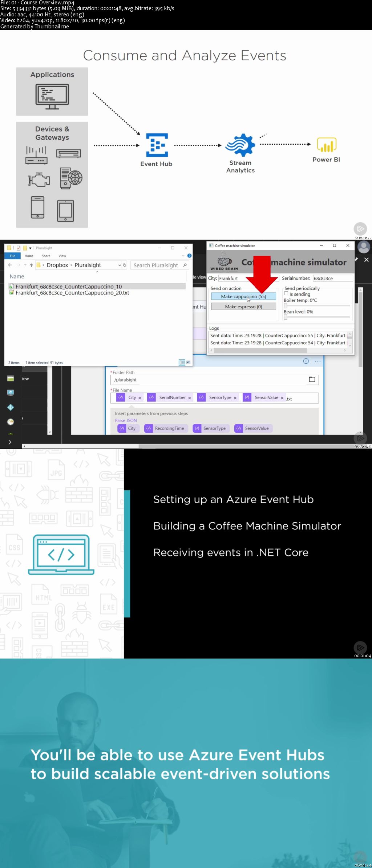Switch Explorer to large icons view
The image size is (372, 868).
pos(188,363)
